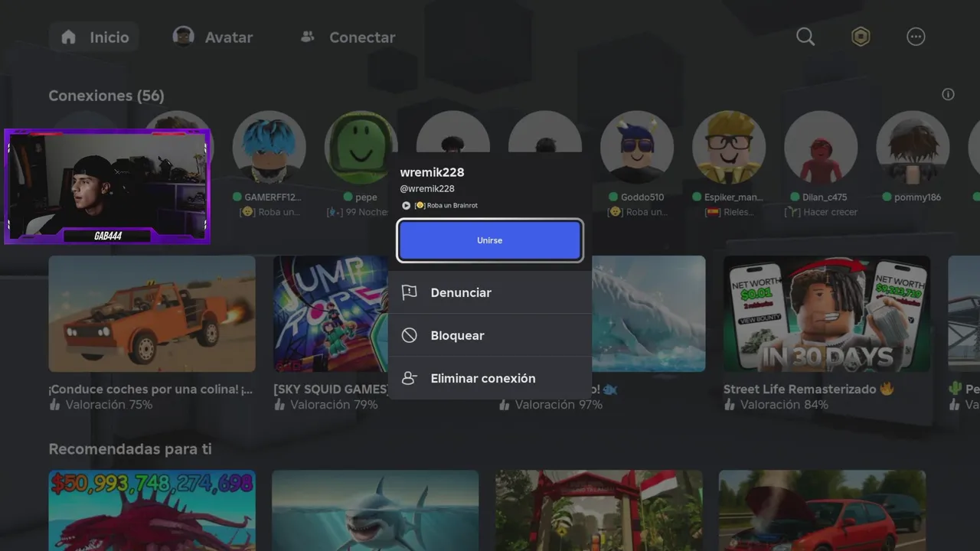Click the Bloquear circle-slash icon
The image size is (980, 551).
[410, 335]
